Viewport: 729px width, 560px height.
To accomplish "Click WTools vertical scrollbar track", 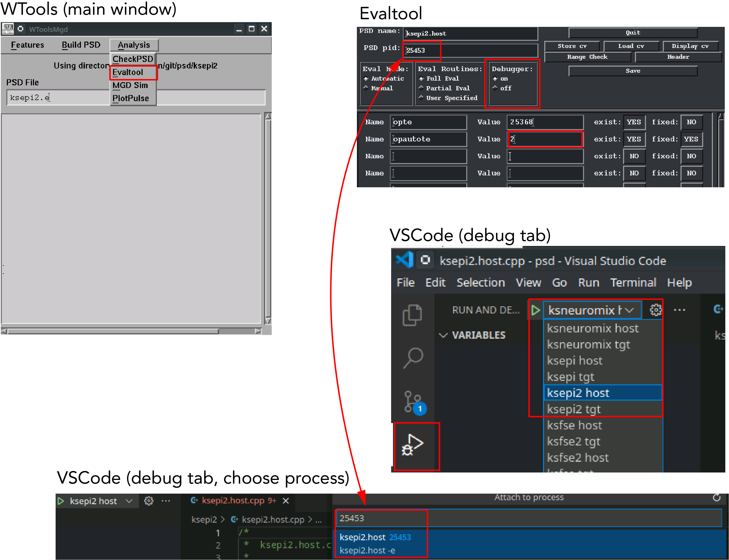I will coord(268,218).
